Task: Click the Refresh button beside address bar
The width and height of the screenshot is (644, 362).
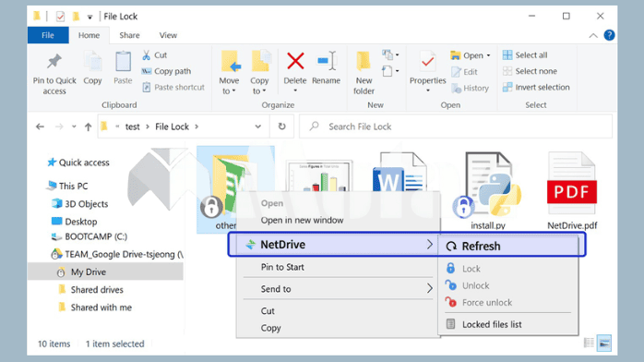Action: click(x=281, y=127)
